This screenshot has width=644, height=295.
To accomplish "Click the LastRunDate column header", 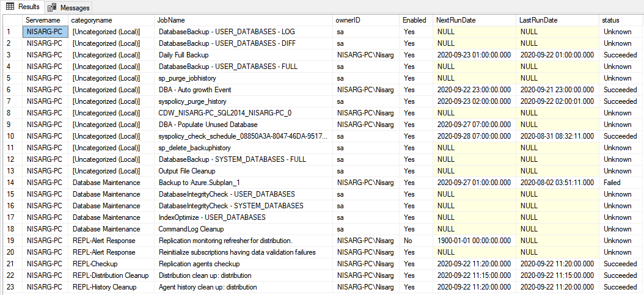I will pyautogui.click(x=538, y=20).
